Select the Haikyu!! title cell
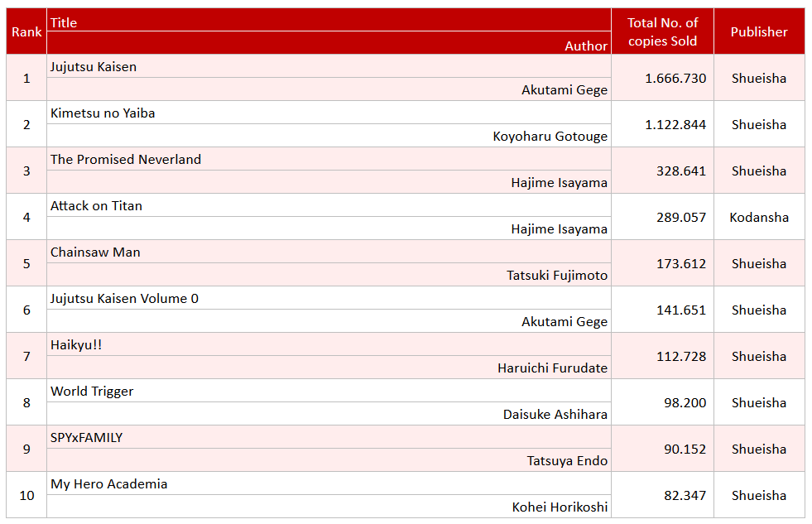 tap(329, 344)
